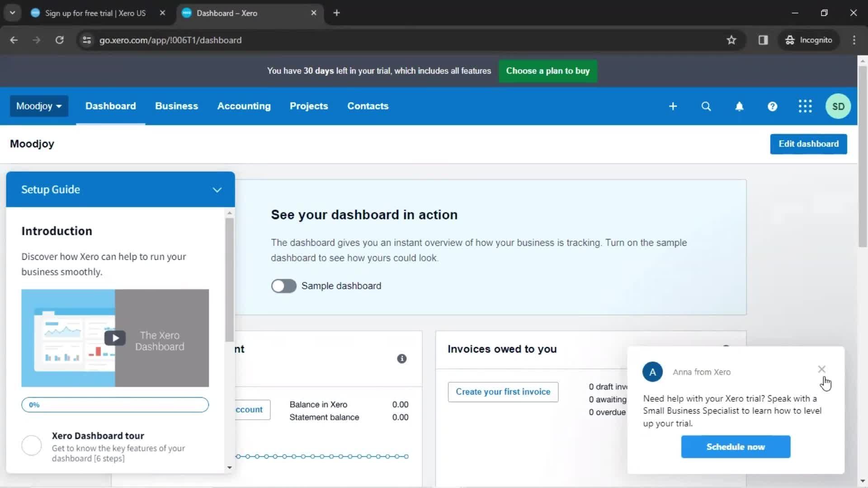Click the Setup Guide scrollbar thumb

[x=229, y=280]
